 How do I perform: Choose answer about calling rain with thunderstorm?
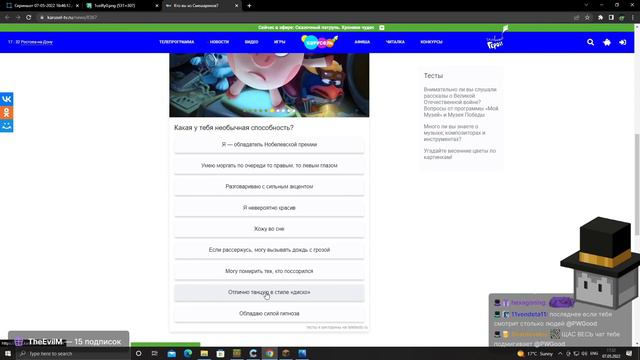pos(269,250)
